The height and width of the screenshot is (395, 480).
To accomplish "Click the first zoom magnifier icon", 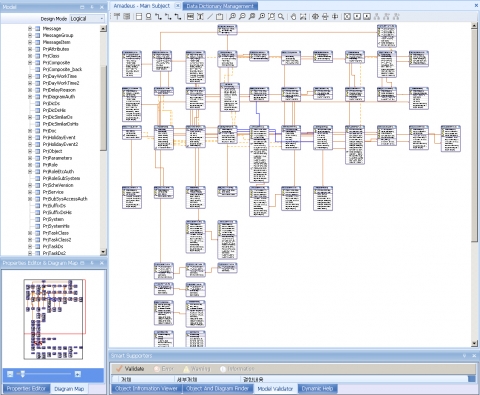I will [x=233, y=16].
